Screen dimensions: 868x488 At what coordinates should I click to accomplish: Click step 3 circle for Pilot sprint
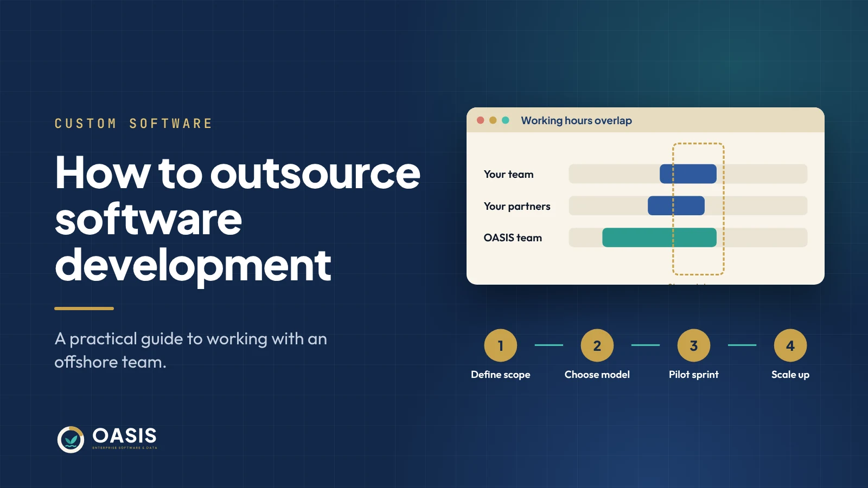[x=693, y=345]
